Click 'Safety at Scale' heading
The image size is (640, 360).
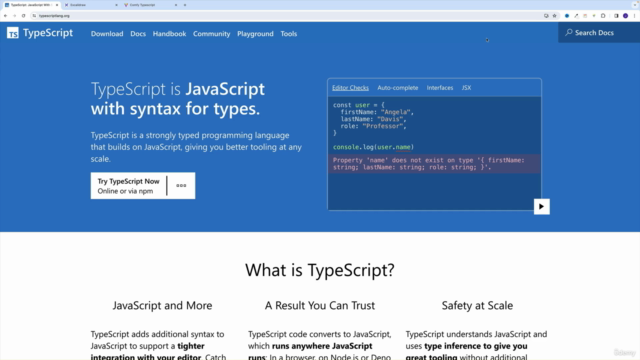pyautogui.click(x=477, y=305)
